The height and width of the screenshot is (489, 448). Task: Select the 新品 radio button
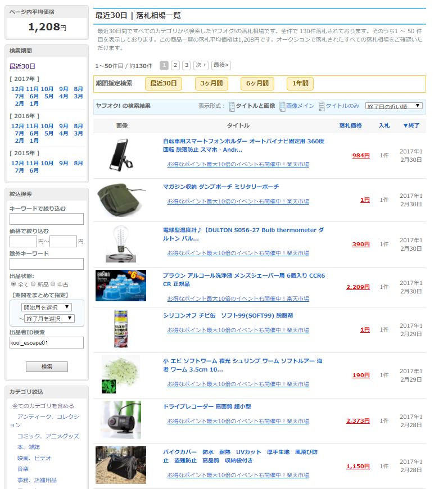pos(33,284)
